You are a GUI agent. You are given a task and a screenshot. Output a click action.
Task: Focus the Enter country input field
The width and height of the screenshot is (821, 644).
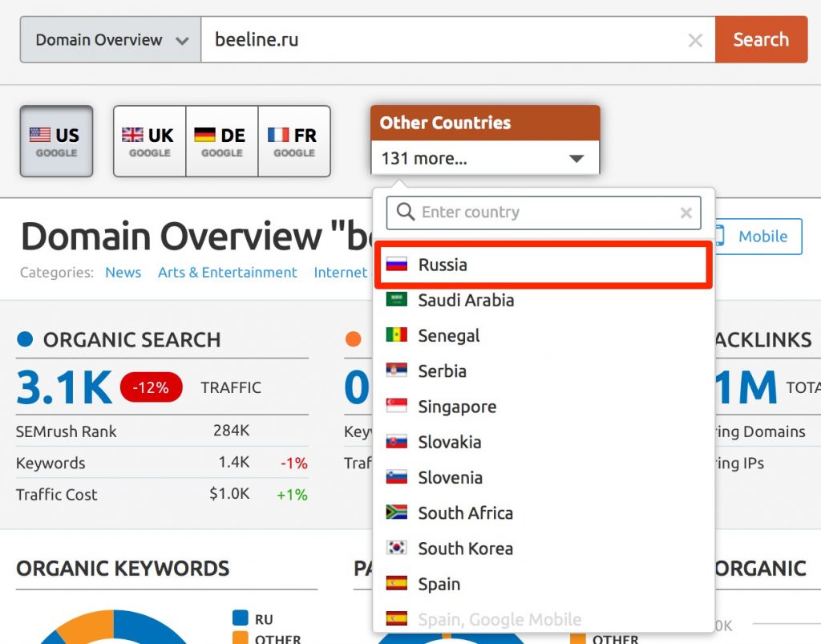click(544, 213)
